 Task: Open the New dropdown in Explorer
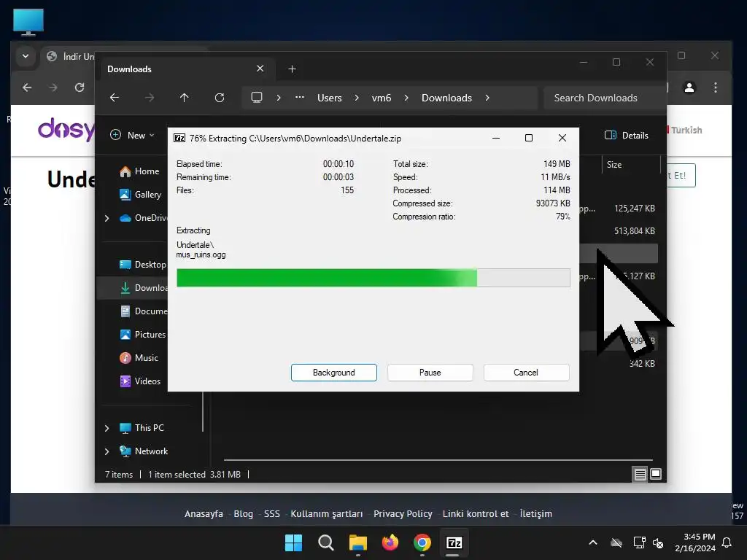pyautogui.click(x=132, y=135)
